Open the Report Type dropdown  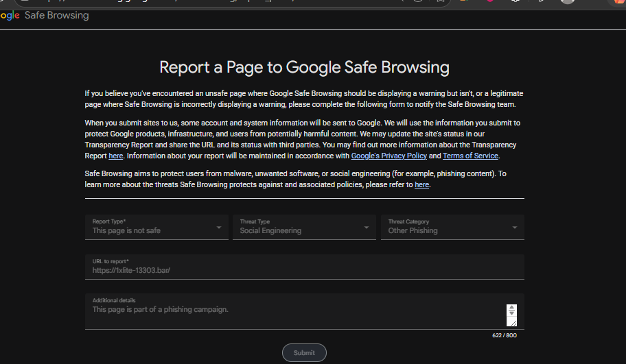coord(156,227)
